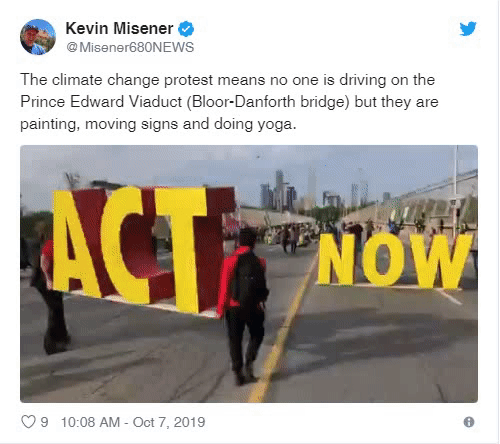Open Kevin Misener's profile picture
The width and height of the screenshot is (500, 444).
(38, 37)
